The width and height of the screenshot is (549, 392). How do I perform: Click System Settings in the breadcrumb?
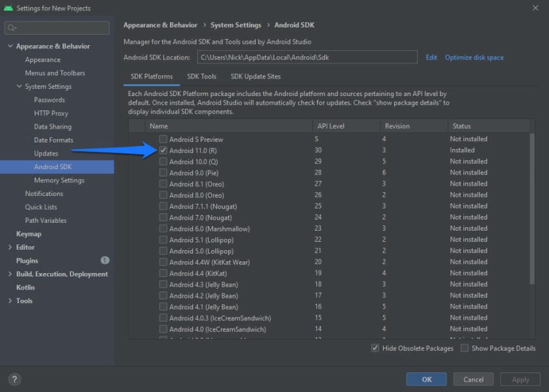[x=236, y=25]
